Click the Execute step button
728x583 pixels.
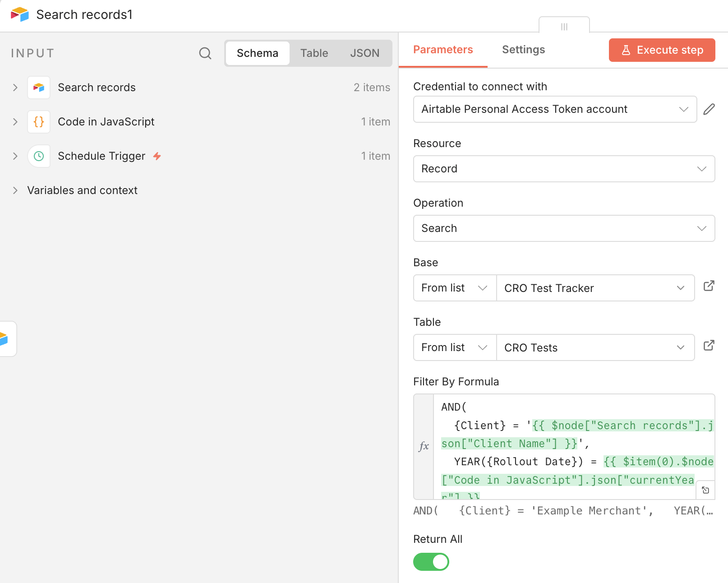click(662, 50)
